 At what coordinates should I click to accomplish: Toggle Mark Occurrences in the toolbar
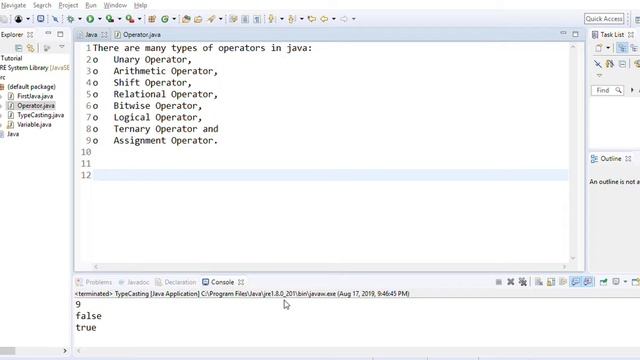[x=233, y=19]
